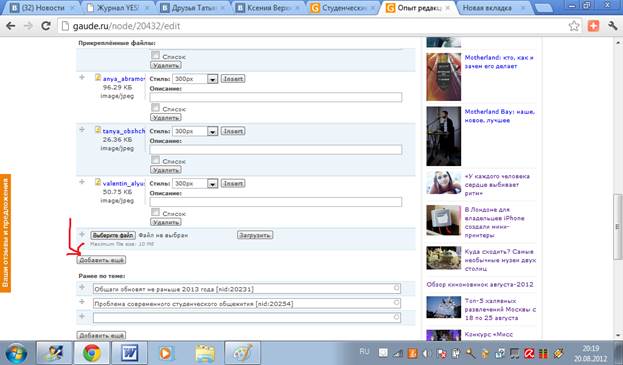The image size is (623, 365).
Task: Toggle Список checkbox for valentin_alyu file
Action: click(155, 212)
